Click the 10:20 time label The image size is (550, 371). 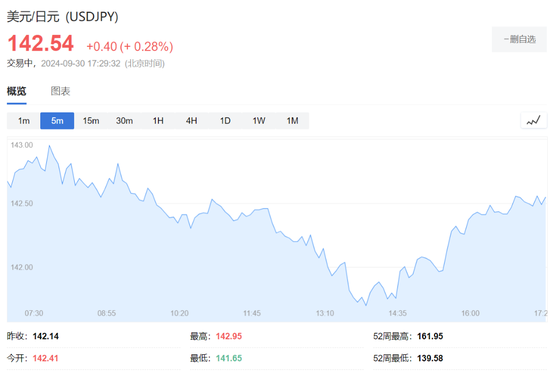179,313
